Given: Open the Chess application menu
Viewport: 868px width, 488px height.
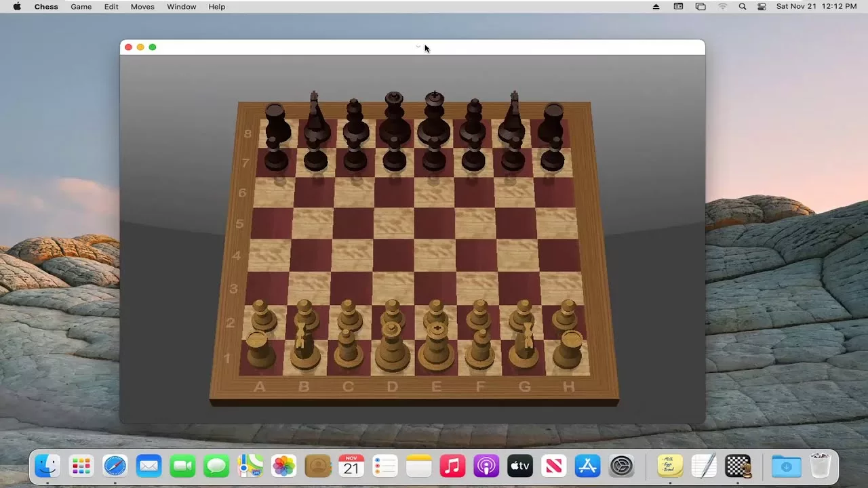Looking at the screenshot, I should (x=46, y=6).
